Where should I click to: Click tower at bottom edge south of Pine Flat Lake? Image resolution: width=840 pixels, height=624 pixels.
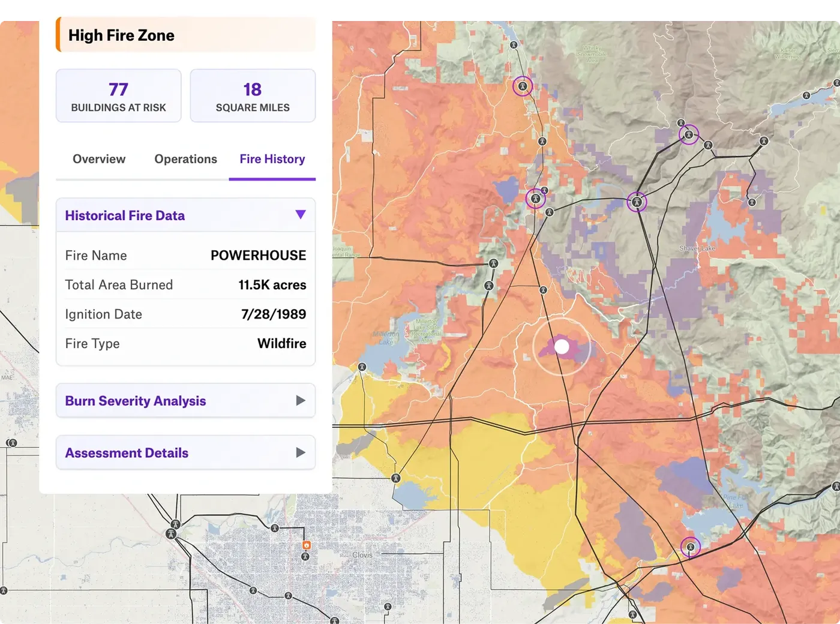632,615
